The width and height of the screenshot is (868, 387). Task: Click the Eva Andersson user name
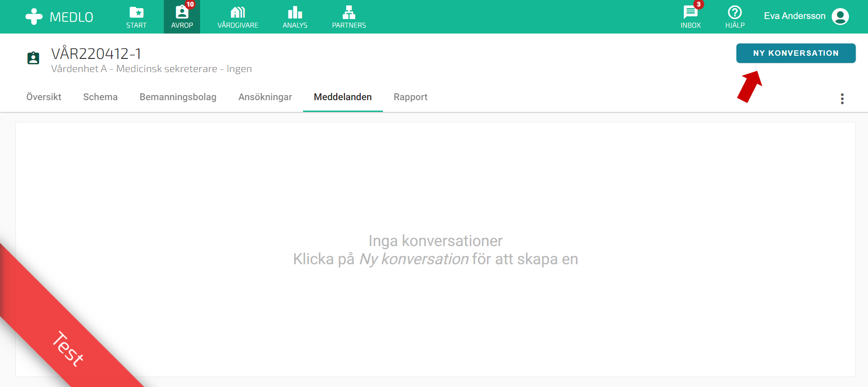coord(794,16)
